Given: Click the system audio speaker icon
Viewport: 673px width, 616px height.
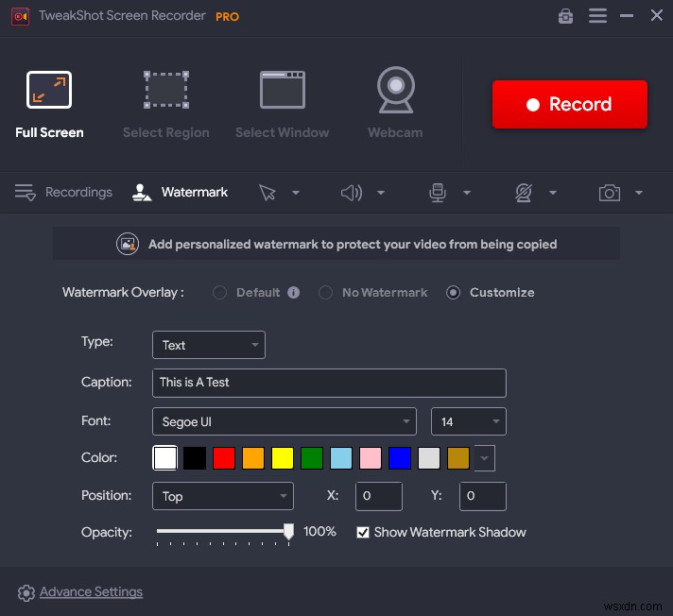Looking at the screenshot, I should coord(352,193).
